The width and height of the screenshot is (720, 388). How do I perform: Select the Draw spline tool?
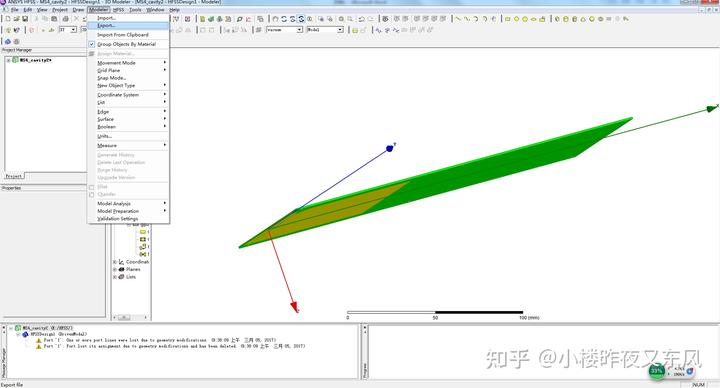467,19
